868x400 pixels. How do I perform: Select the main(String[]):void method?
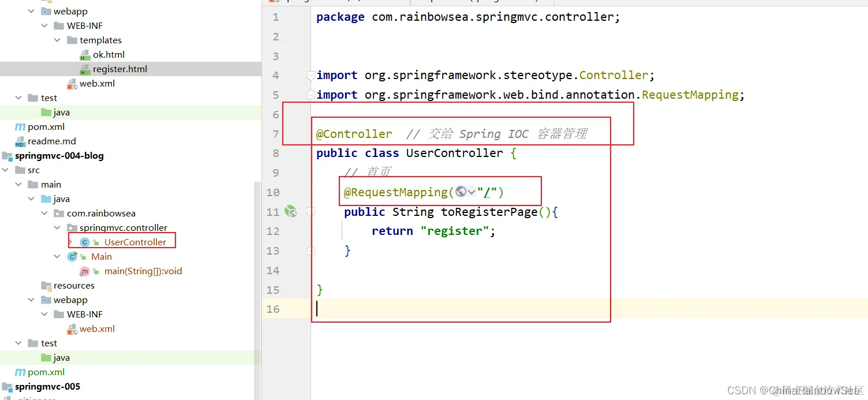tap(143, 271)
